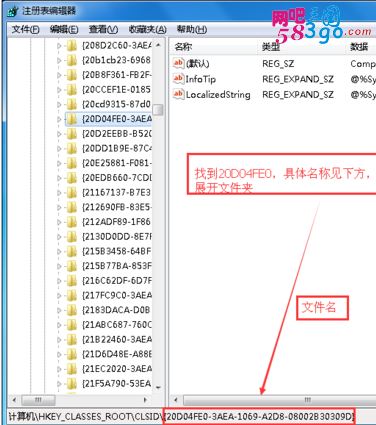Click the 类型 column header
This screenshot has width=376, height=425.
tap(302, 47)
